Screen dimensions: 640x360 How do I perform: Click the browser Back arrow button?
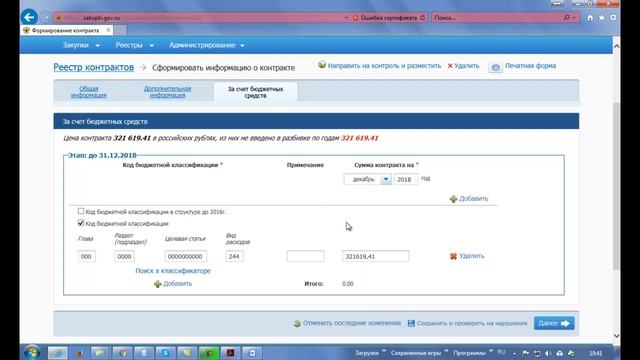coord(29,17)
